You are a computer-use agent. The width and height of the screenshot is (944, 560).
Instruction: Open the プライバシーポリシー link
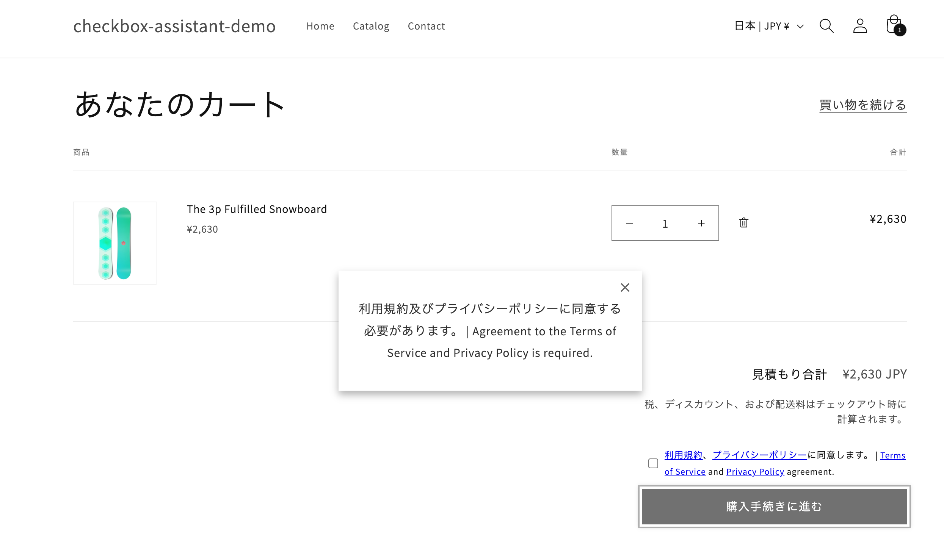(760, 455)
